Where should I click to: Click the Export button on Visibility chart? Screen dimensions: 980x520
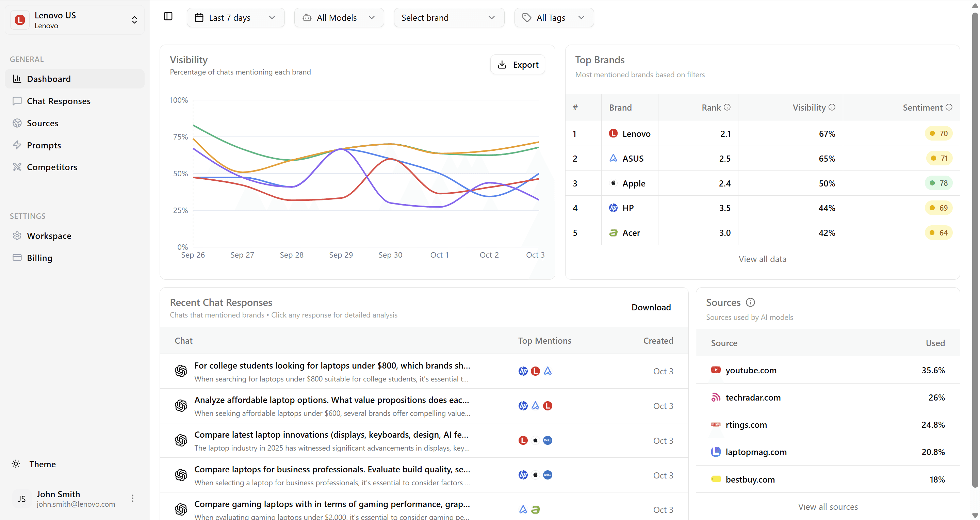[x=517, y=64]
